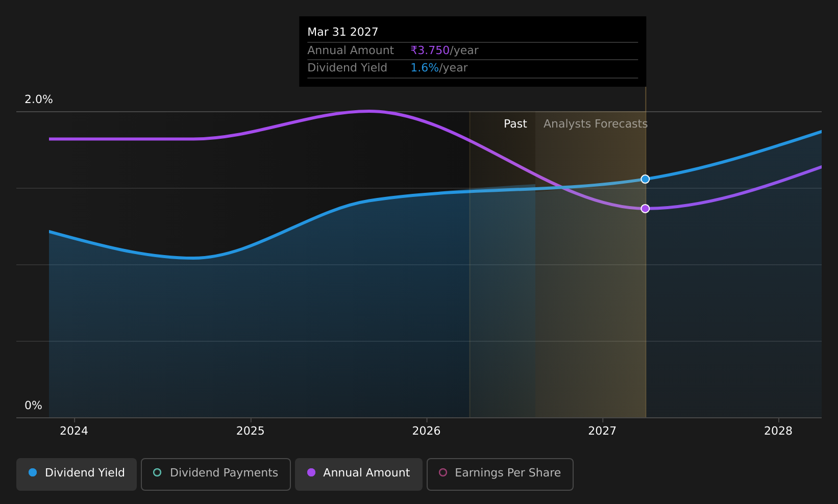
Task: Click the 2028 x-axis label
Action: coord(778,431)
